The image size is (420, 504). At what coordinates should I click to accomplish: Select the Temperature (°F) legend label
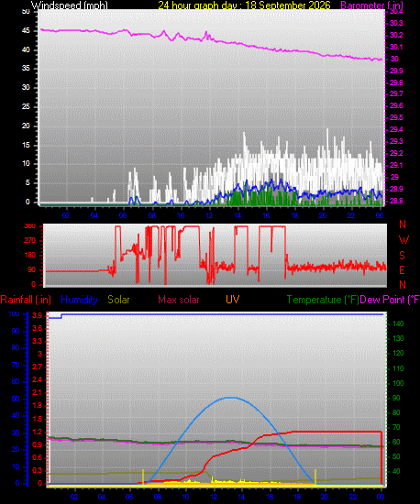pos(323,300)
